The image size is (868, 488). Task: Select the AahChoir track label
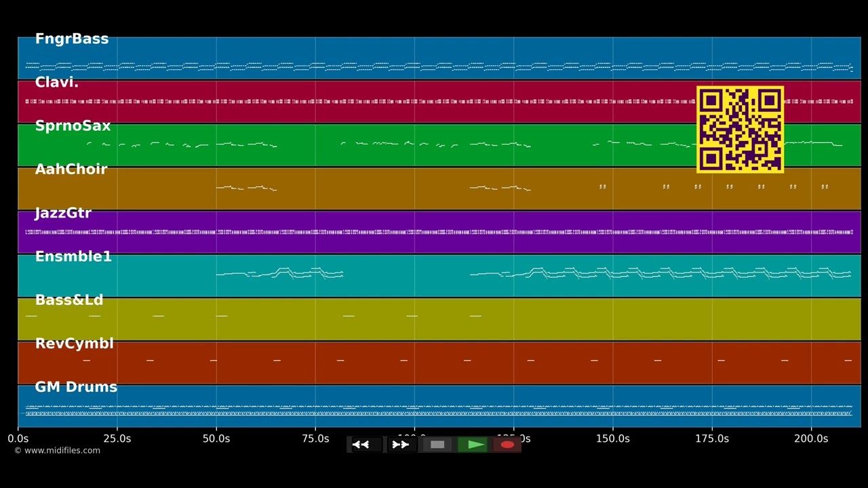pyautogui.click(x=71, y=169)
